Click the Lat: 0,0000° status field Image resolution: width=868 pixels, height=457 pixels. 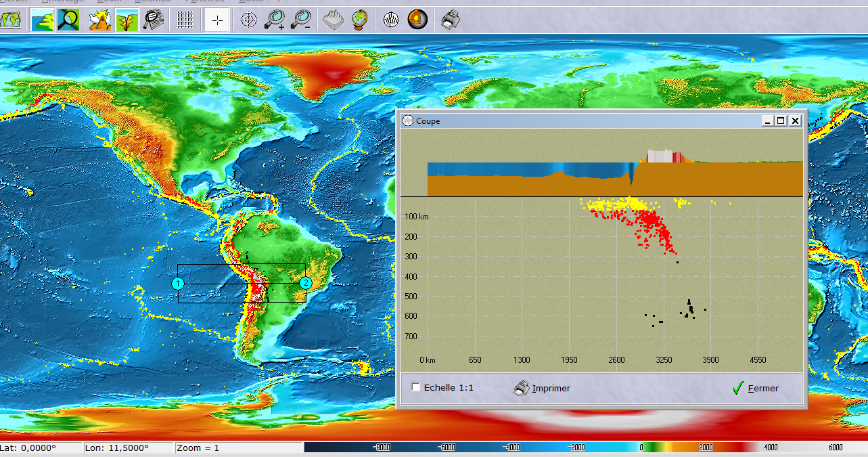pos(41,448)
